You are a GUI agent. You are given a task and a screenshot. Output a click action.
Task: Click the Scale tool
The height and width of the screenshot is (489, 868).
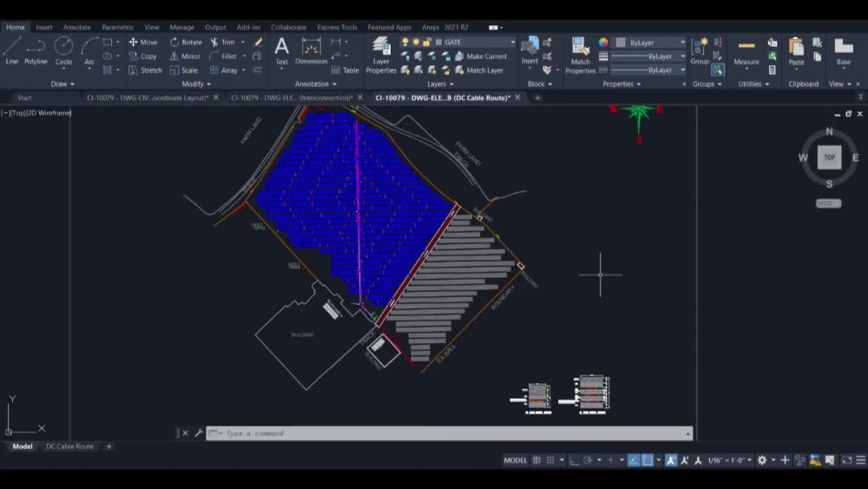[x=184, y=70]
